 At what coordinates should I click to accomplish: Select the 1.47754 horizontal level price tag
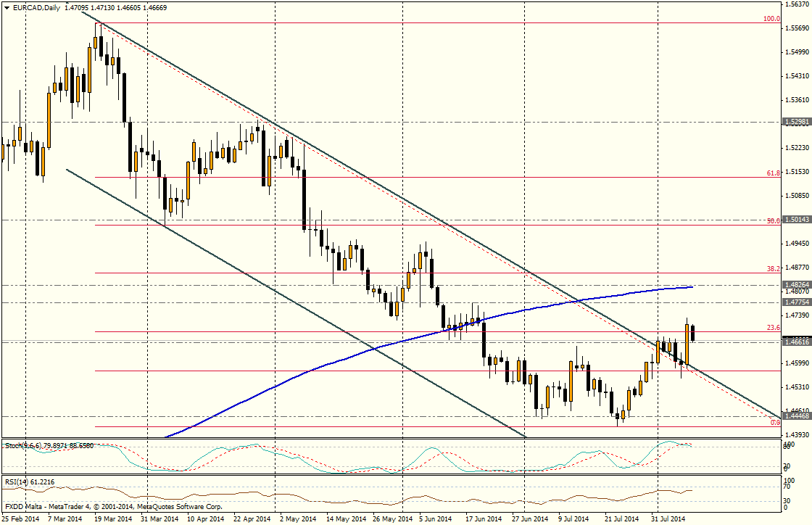click(796, 302)
